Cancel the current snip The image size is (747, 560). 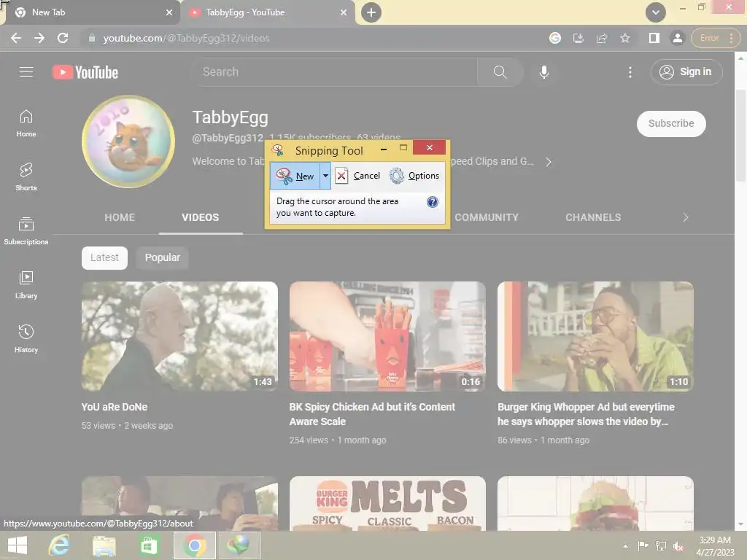point(357,176)
